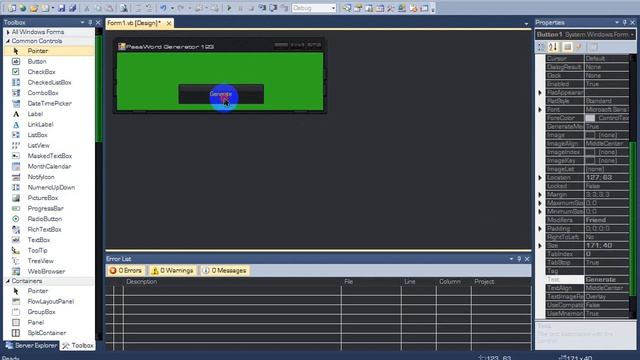Close the Form1.vb design tab
The height and width of the screenshot is (360, 640).
click(169, 23)
